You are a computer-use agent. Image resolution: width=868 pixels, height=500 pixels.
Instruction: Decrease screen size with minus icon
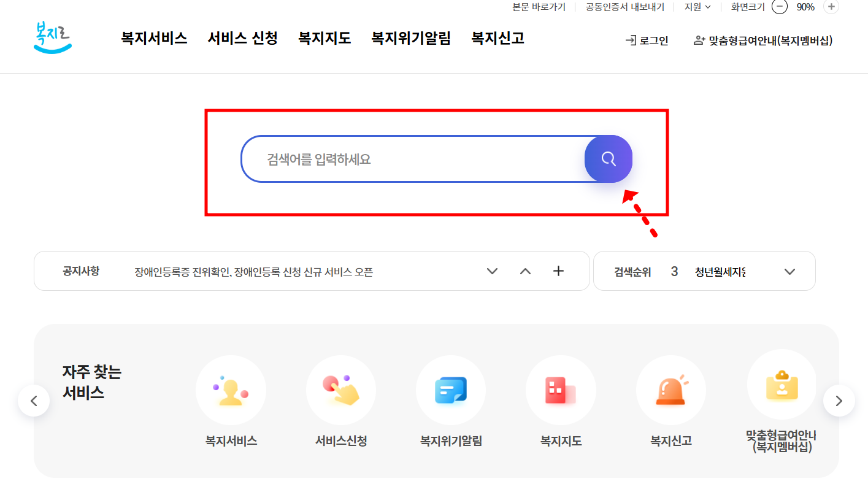[x=779, y=7]
